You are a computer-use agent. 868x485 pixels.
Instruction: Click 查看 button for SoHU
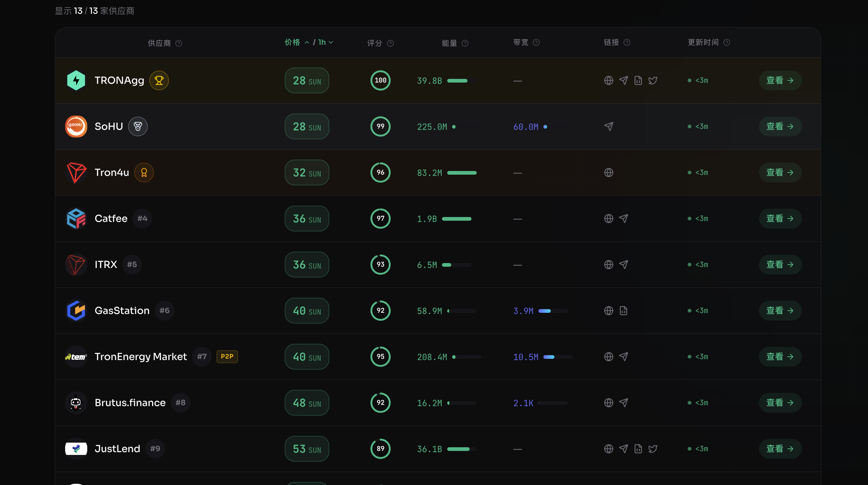point(780,126)
